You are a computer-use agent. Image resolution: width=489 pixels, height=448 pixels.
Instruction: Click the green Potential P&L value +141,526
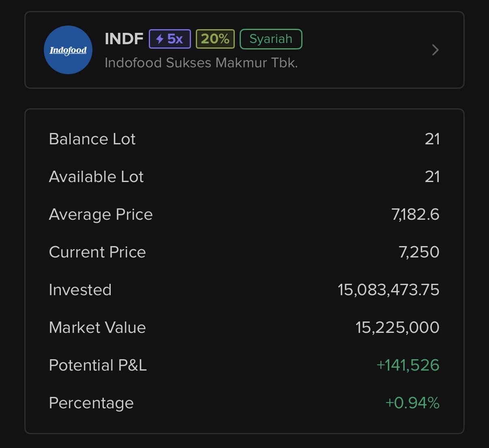[407, 365]
